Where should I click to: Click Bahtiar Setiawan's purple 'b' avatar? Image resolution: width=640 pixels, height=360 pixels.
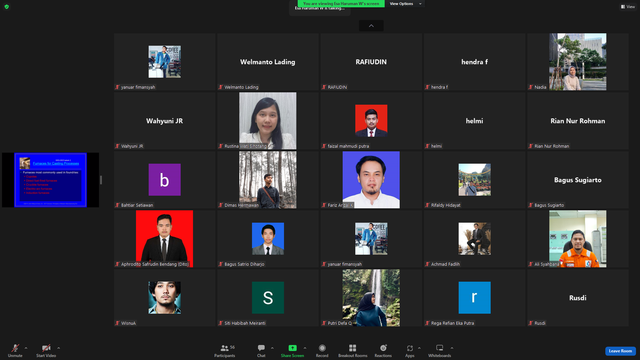[164, 180]
